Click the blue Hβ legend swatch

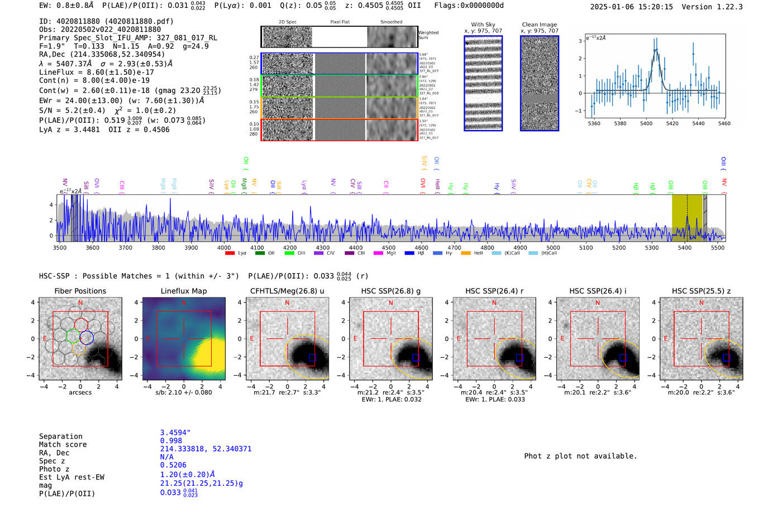tap(409, 253)
